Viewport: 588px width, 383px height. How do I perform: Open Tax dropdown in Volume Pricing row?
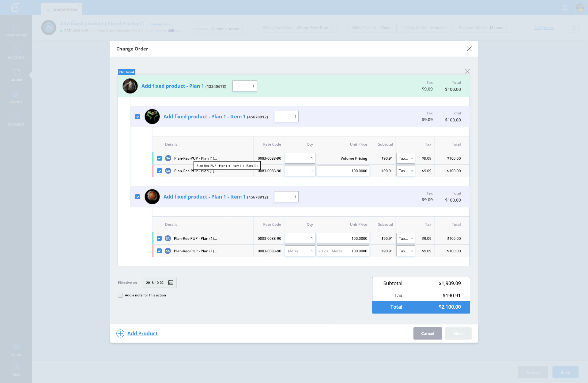click(405, 158)
